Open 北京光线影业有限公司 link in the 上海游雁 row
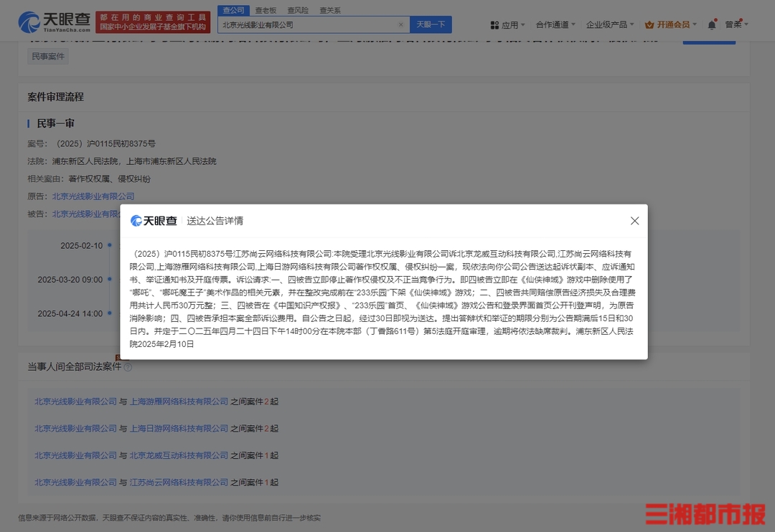Screen dimensions: 775x532 75,402
